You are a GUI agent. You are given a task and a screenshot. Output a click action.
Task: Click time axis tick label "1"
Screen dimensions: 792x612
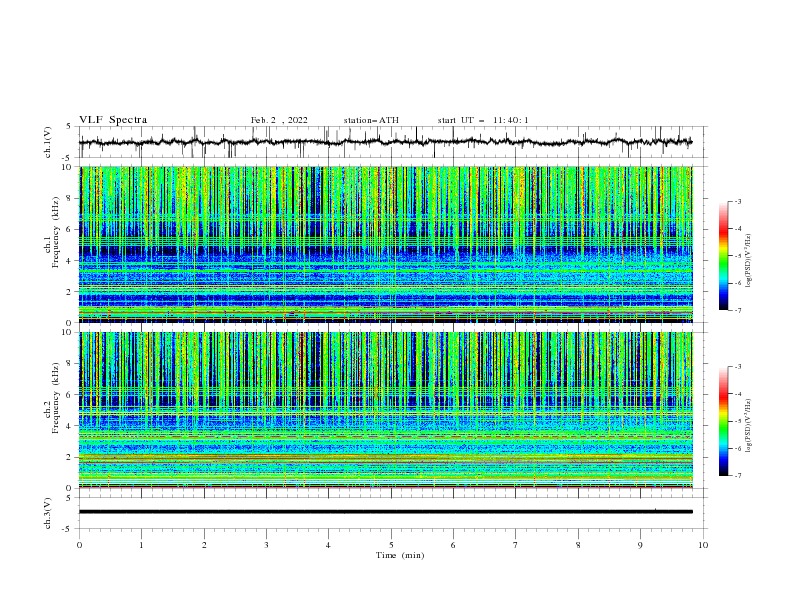coord(141,545)
